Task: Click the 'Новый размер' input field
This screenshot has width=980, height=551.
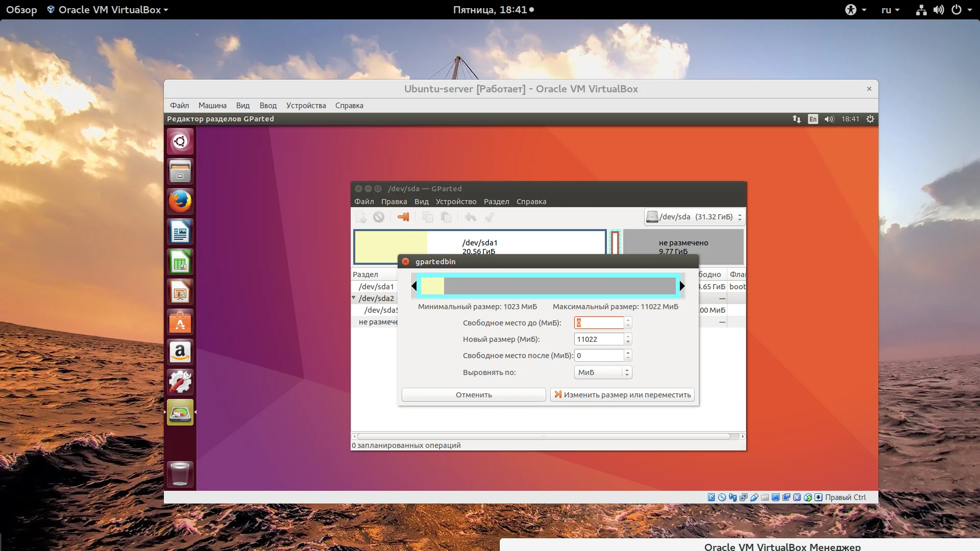Action: tap(599, 339)
